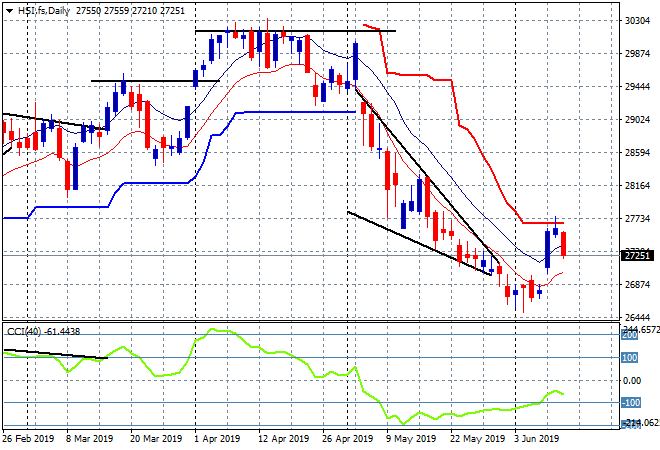Click the 8 Mar 2019 date label

89,439
